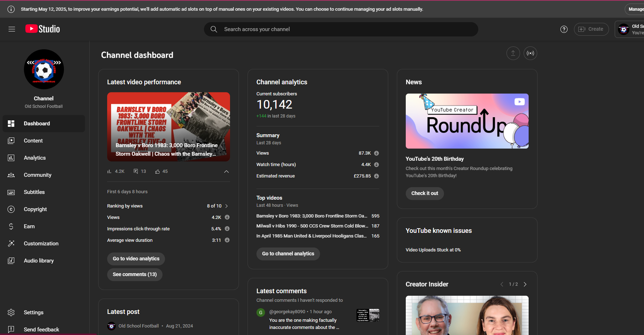
Task: Click Go to channel analytics button
Action: click(288, 254)
